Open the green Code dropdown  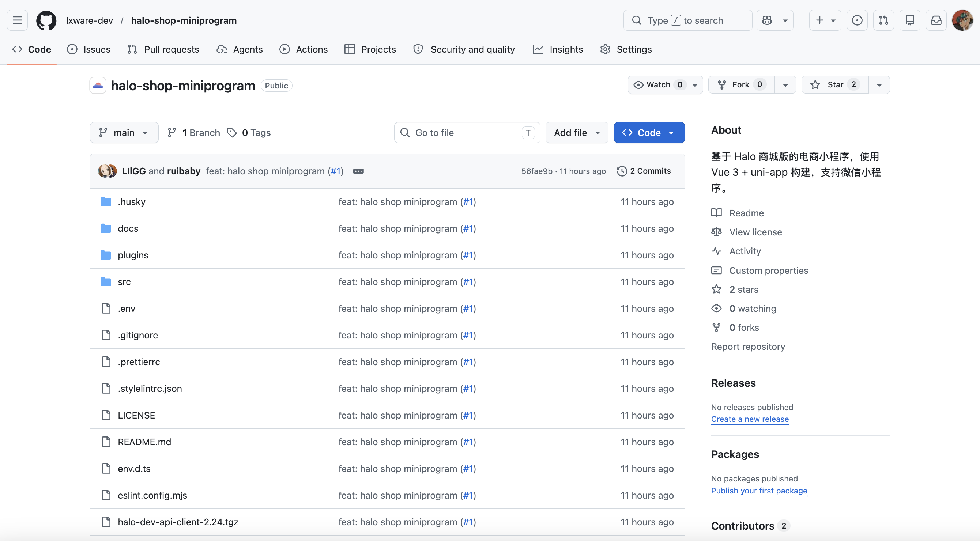coord(649,132)
